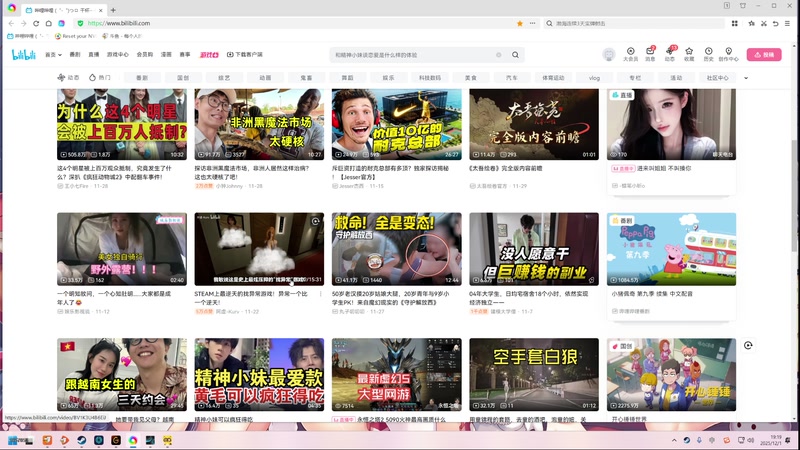
Task: Click the bilibili search magnifier icon
Action: point(515,55)
